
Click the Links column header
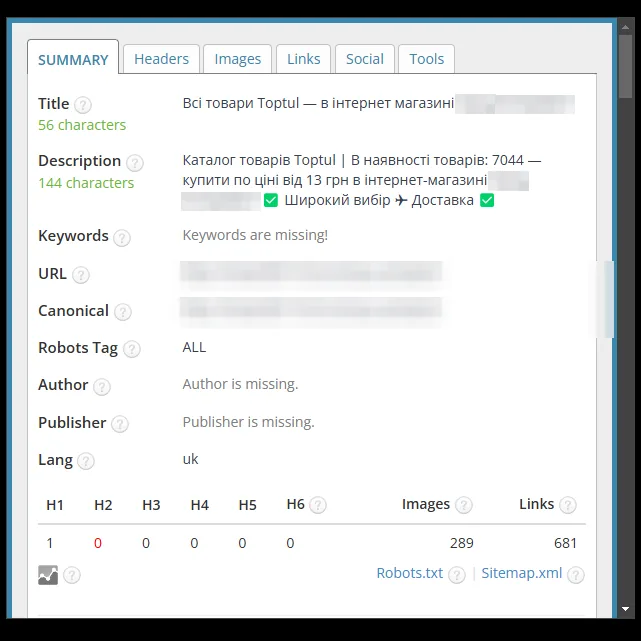pos(536,504)
